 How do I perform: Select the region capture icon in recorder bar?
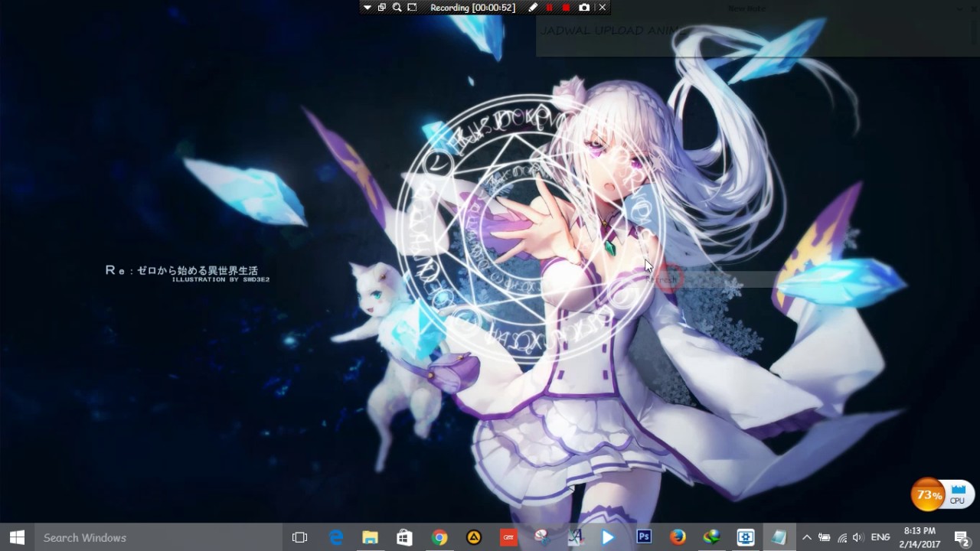click(x=412, y=8)
